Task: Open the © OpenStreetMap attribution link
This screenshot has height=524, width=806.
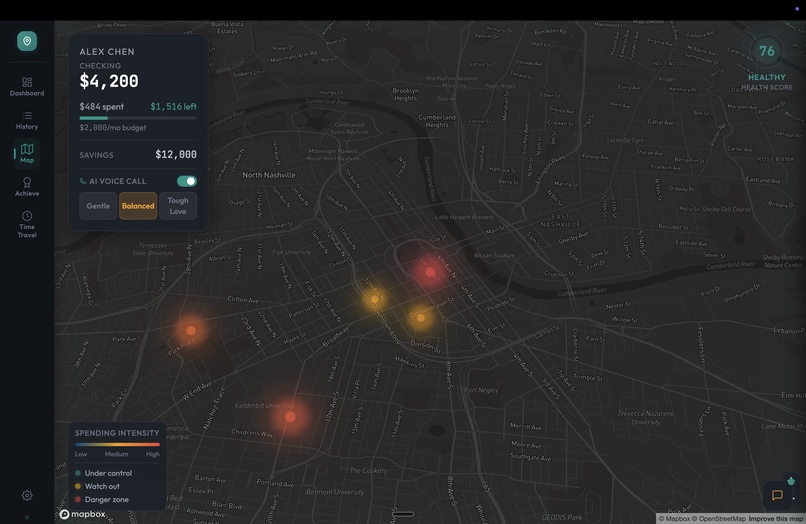Action: [x=719, y=519]
